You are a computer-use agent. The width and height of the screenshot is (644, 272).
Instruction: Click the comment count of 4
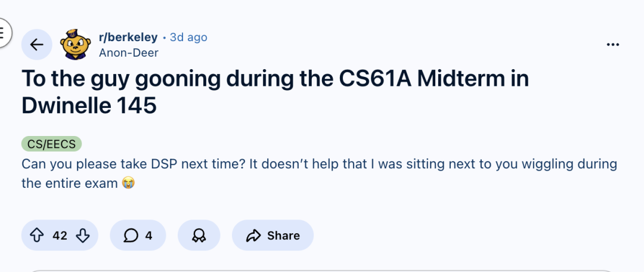click(x=148, y=236)
